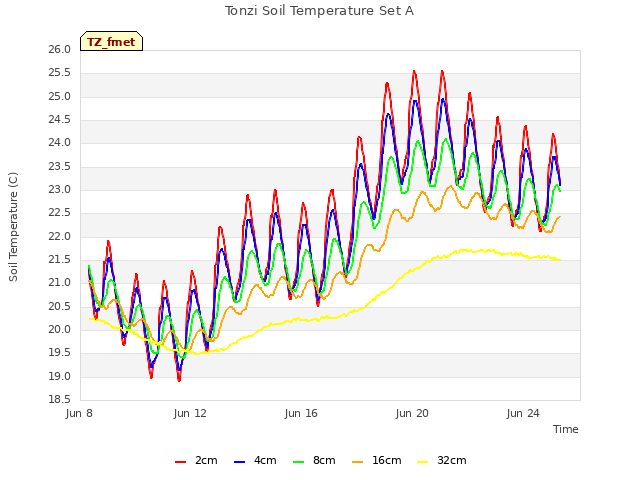
Task: Click the TZ_fmet annotation label
Action: (111, 41)
